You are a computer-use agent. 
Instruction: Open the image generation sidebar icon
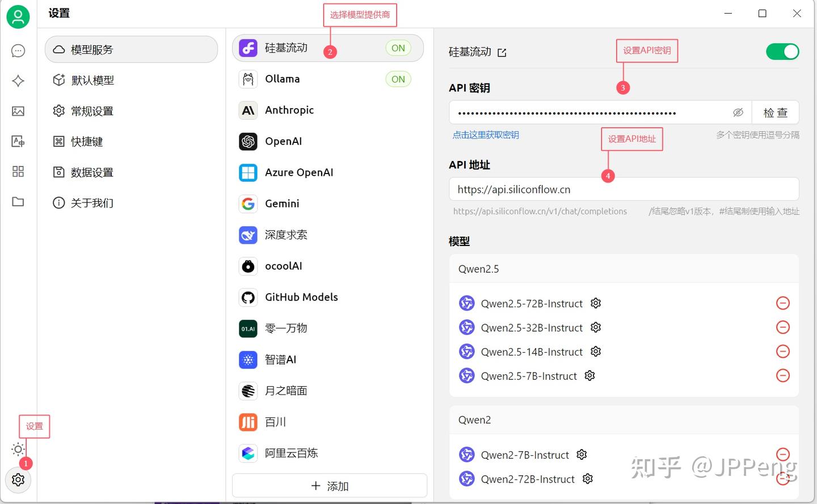(x=18, y=111)
